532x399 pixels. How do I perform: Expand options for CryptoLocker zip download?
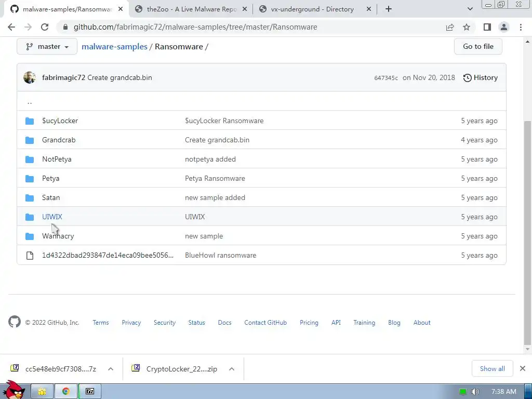click(x=232, y=369)
